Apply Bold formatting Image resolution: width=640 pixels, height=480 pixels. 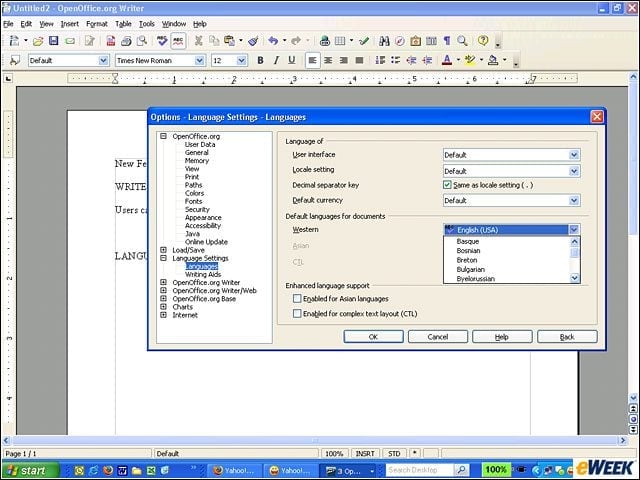pyautogui.click(x=260, y=60)
